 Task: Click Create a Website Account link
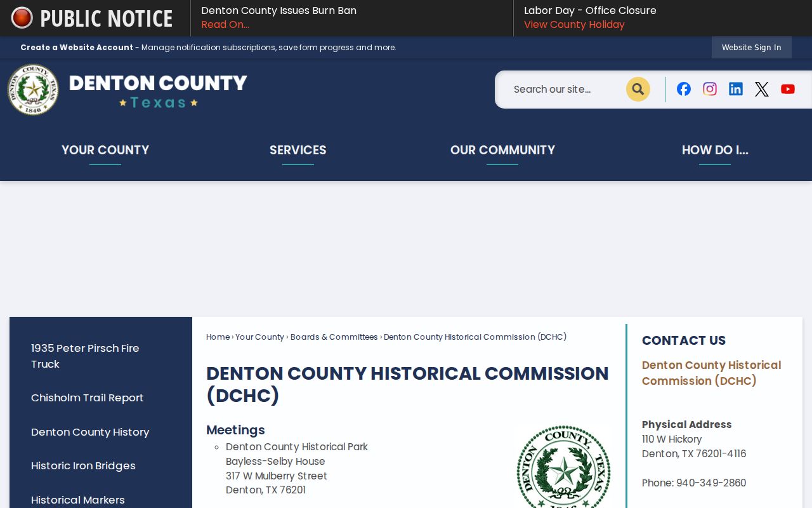tap(77, 48)
